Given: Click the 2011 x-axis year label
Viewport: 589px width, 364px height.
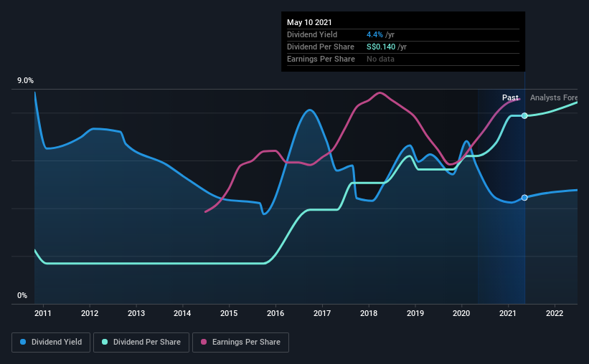Looking at the screenshot, I should (x=43, y=313).
